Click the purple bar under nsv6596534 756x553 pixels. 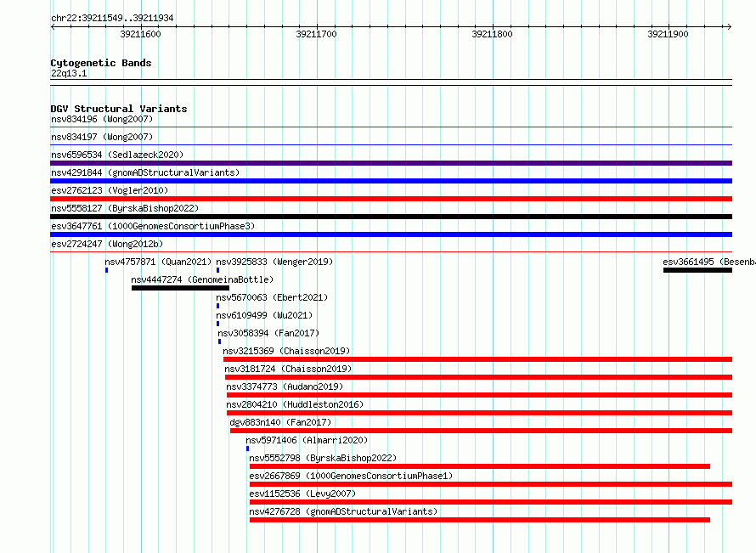coord(391,163)
